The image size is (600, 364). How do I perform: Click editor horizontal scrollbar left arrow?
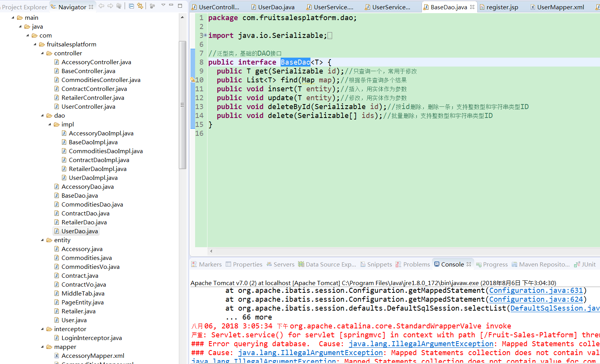click(x=211, y=251)
